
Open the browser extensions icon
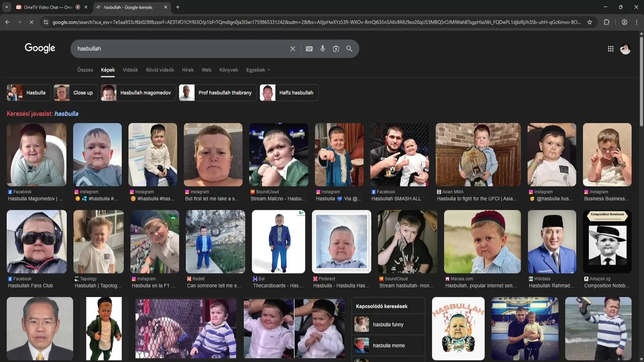tap(607, 22)
